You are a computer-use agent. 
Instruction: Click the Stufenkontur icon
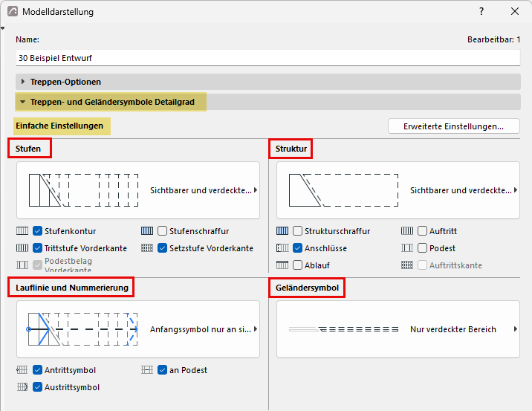tap(22, 231)
